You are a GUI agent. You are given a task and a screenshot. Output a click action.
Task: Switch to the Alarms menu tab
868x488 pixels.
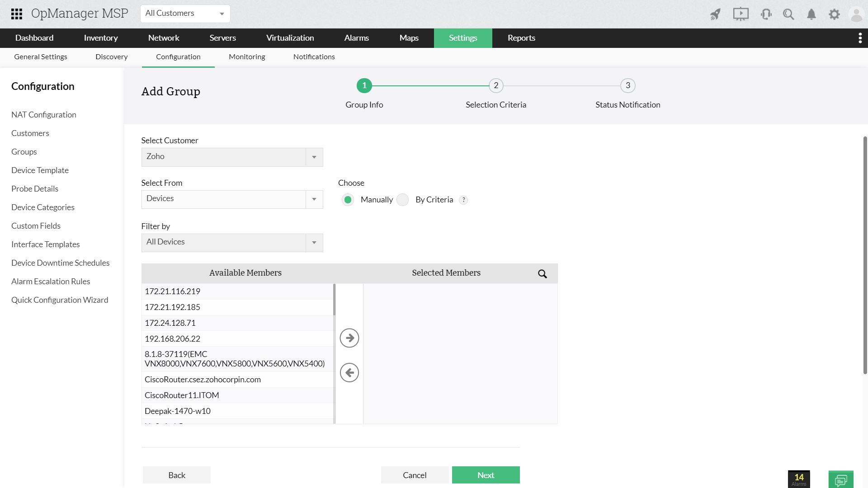tap(356, 38)
